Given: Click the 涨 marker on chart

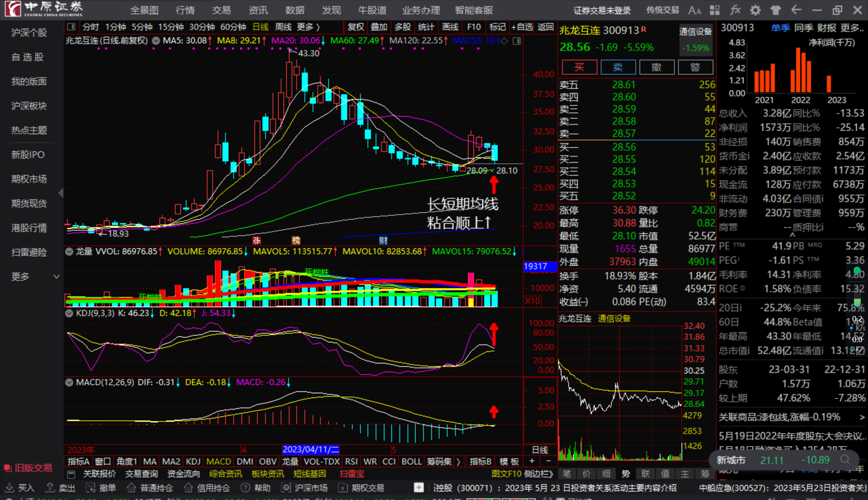Looking at the screenshot, I should point(256,241).
